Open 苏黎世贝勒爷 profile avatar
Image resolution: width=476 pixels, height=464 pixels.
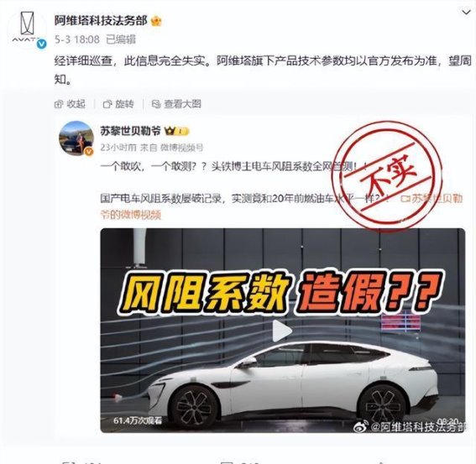[x=76, y=138]
